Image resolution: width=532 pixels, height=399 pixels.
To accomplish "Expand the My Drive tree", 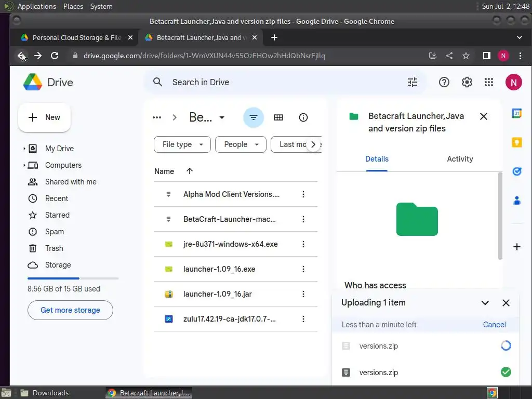I will tap(24, 149).
